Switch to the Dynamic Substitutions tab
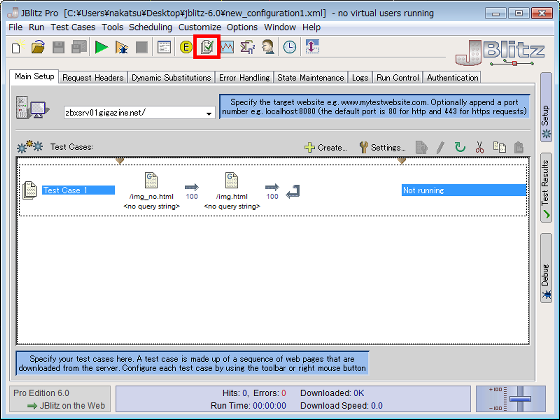The height and width of the screenshot is (420, 560). [171, 78]
